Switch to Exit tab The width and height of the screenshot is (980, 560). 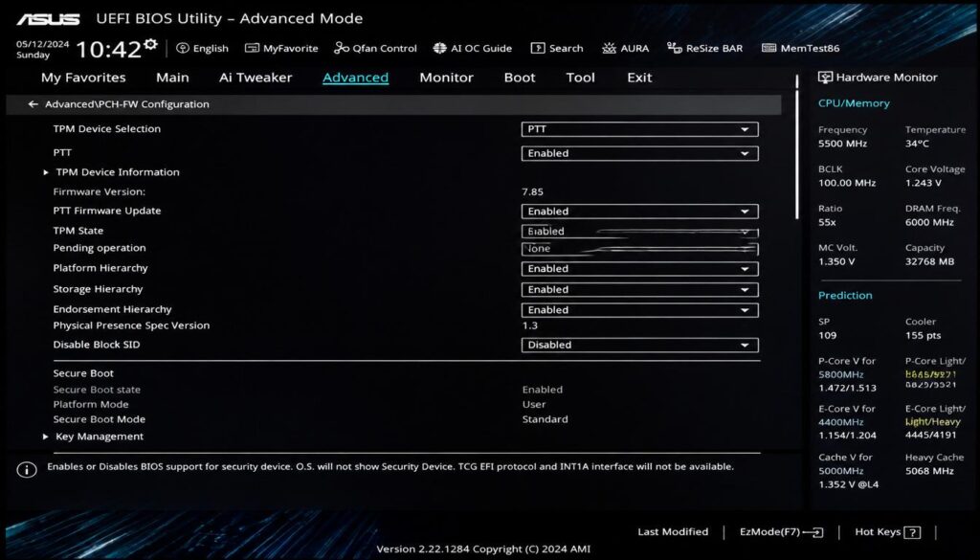(639, 78)
